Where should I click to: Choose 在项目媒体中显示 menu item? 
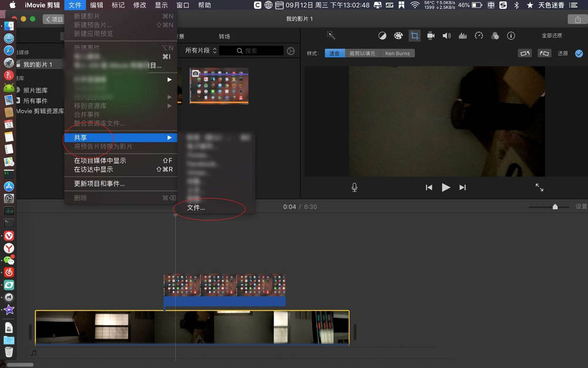coord(121,160)
